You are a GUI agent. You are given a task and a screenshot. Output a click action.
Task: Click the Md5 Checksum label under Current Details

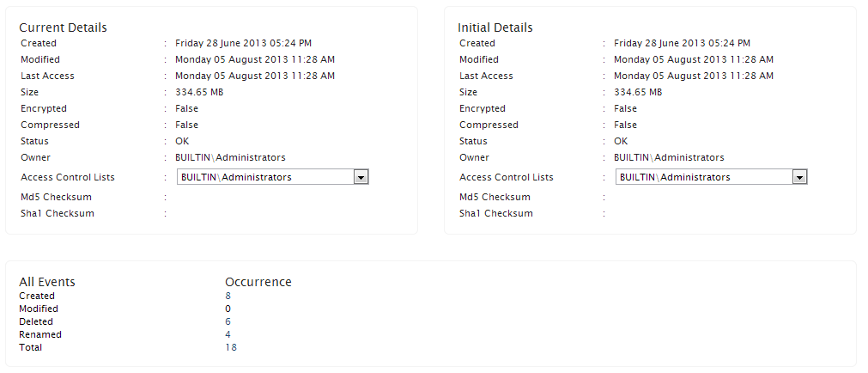(56, 197)
